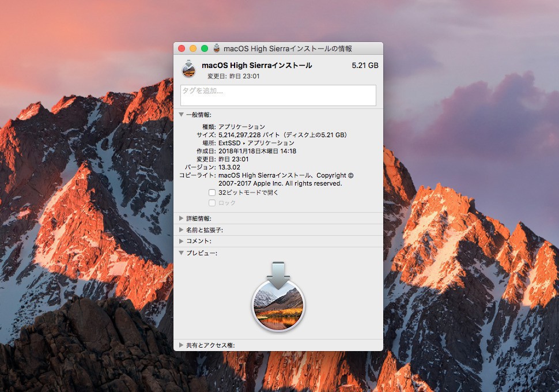Click the creation date 2018年1月18日木曜日 14:18

pos(257,151)
